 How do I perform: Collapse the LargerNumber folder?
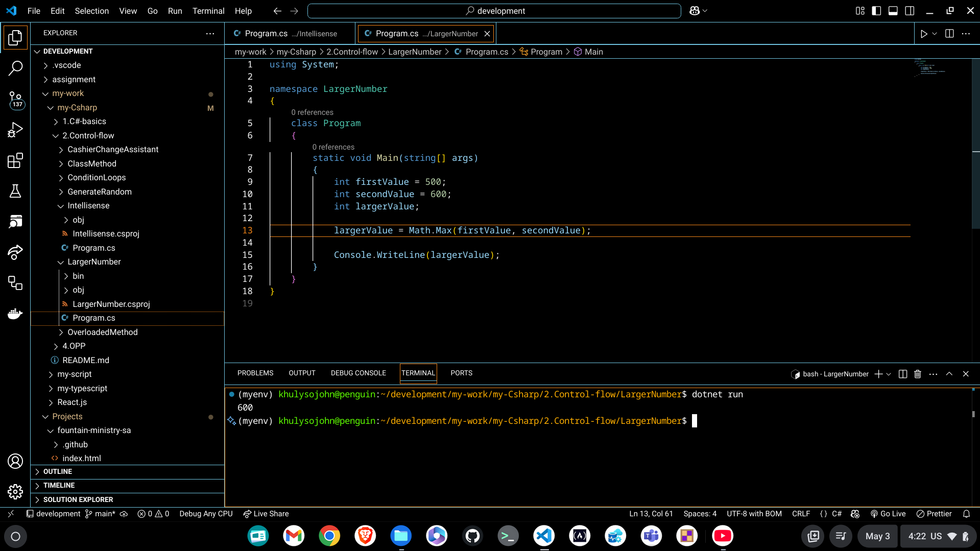pos(128,262)
